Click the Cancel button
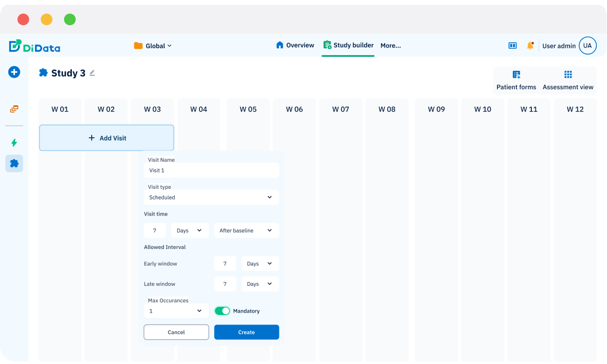 (176, 332)
